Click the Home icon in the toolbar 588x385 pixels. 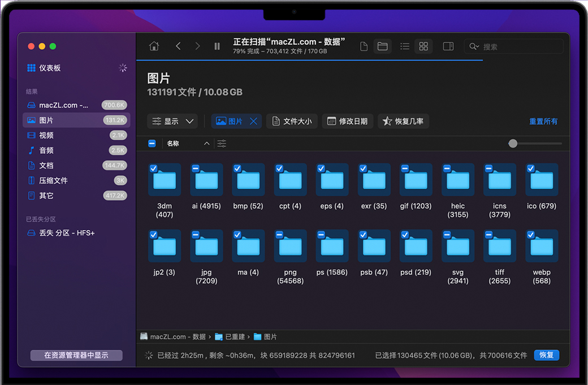pos(154,46)
